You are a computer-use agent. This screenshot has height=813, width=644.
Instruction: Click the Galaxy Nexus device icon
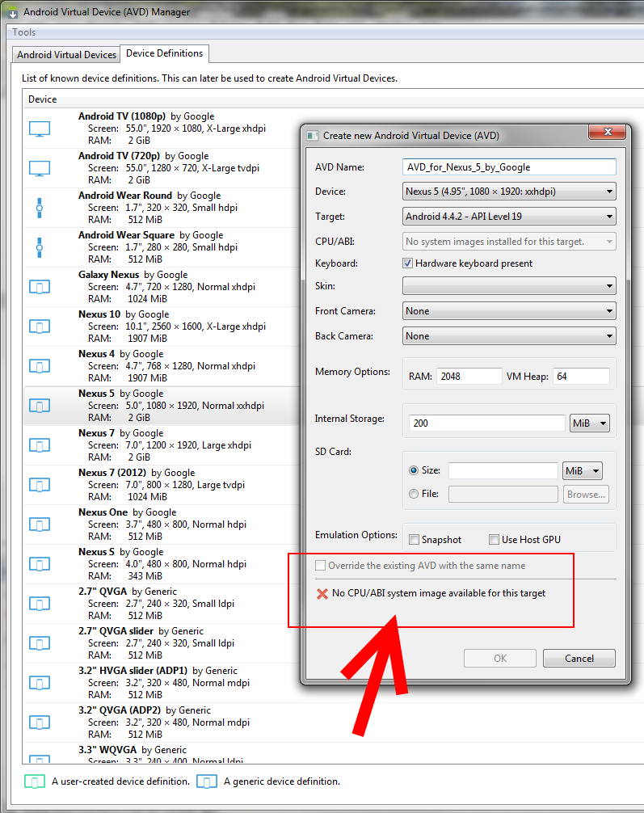click(40, 287)
